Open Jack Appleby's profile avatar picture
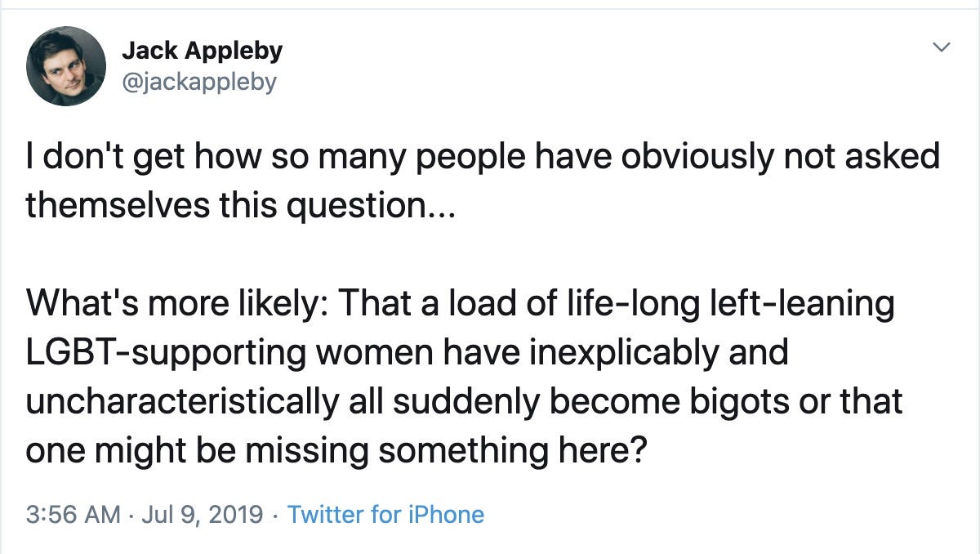Screen dimensions: 980x554 (x=65, y=65)
